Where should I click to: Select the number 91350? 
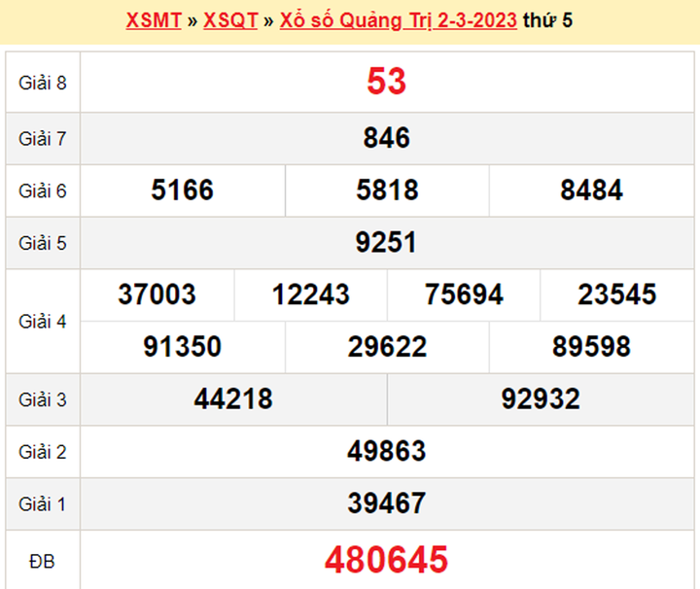pos(183,347)
